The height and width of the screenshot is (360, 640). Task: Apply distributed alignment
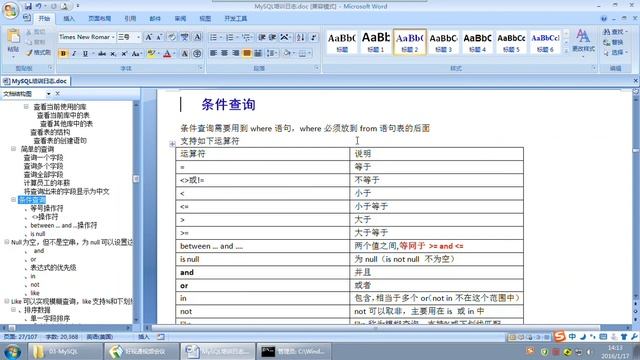click(x=258, y=53)
